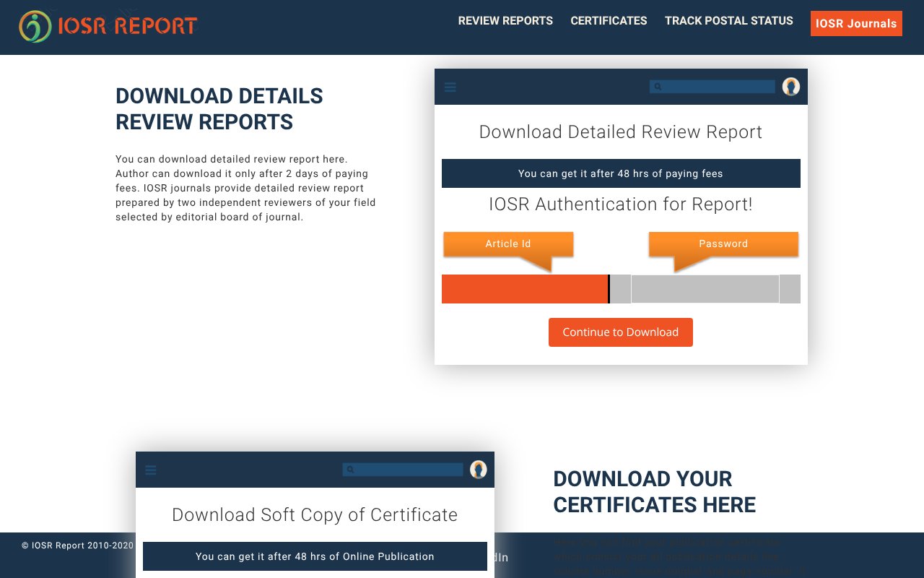Activate the orange Article Id field segment
This screenshot has width=924, height=578.
click(525, 288)
